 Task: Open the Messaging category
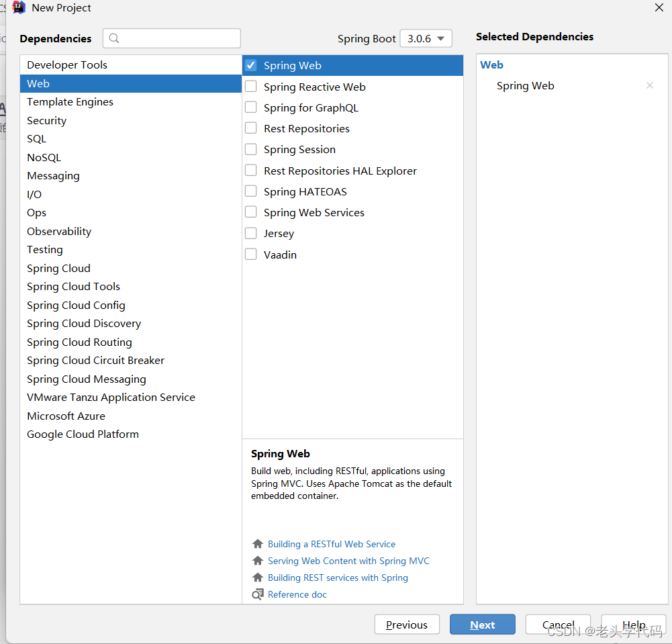(x=131, y=176)
